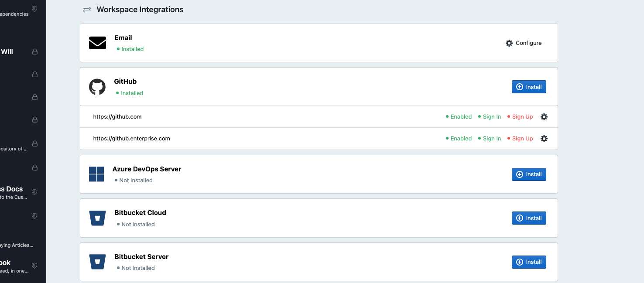Select the Docs item in sidebar

pyautogui.click(x=11, y=189)
